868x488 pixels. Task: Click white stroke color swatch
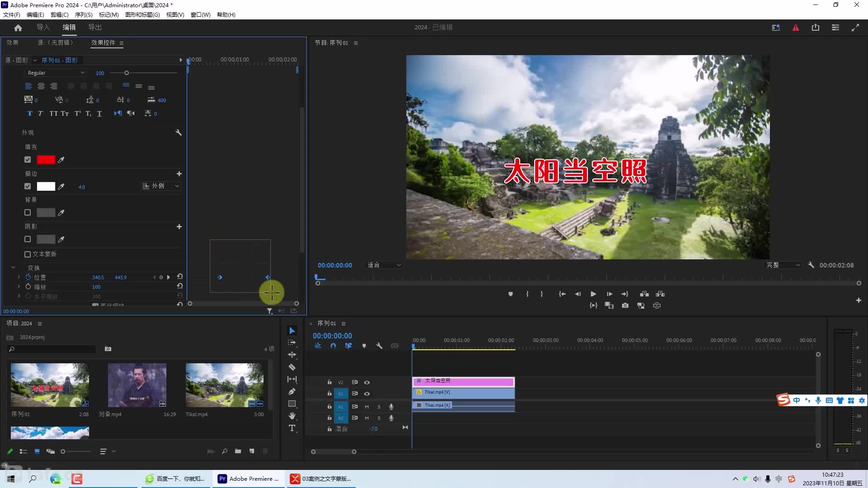click(46, 186)
